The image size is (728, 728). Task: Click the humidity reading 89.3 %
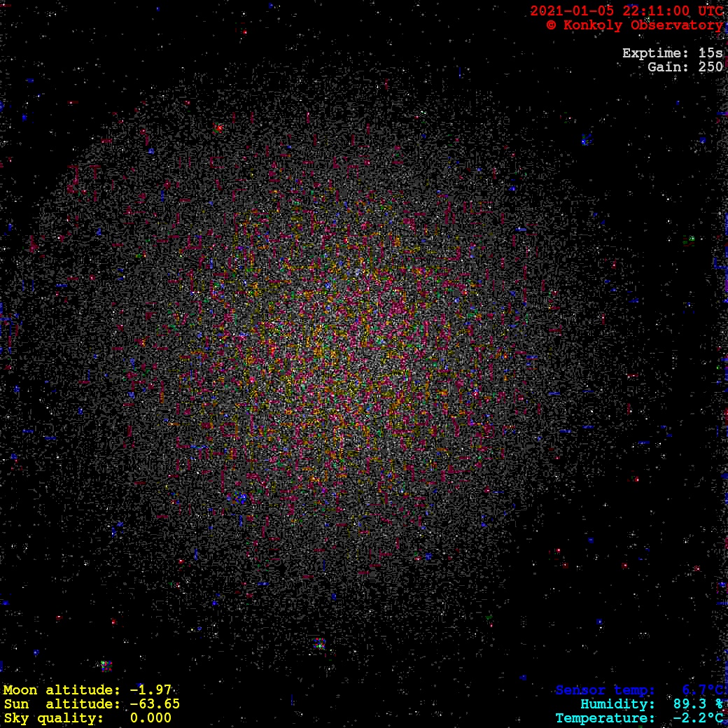pyautogui.click(x=698, y=705)
